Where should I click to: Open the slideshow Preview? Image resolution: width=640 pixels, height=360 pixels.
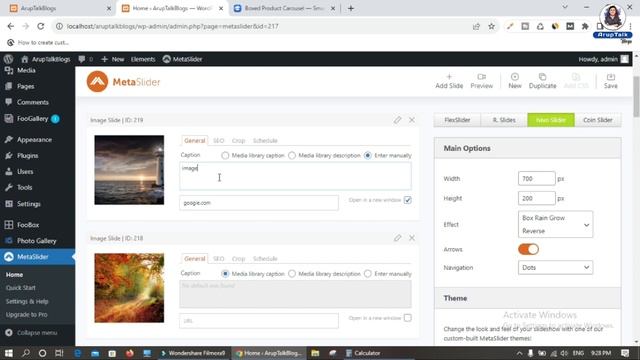coord(481,81)
